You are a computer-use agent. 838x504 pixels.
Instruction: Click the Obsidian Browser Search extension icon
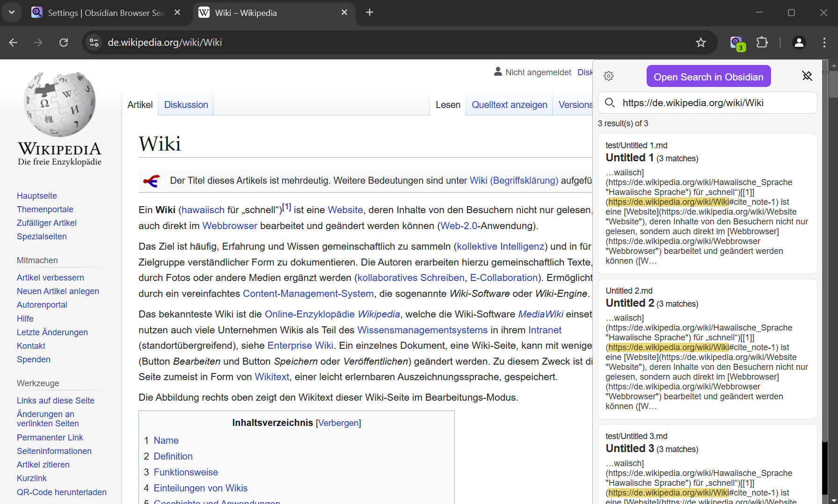(737, 43)
